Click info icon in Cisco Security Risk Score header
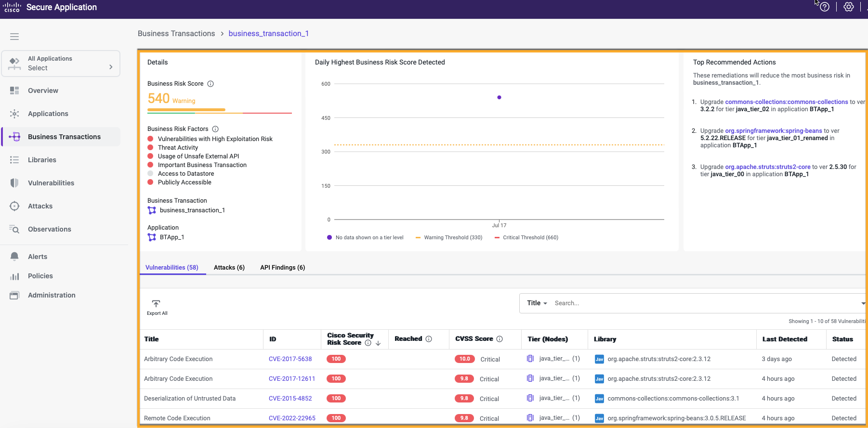 [x=368, y=343]
